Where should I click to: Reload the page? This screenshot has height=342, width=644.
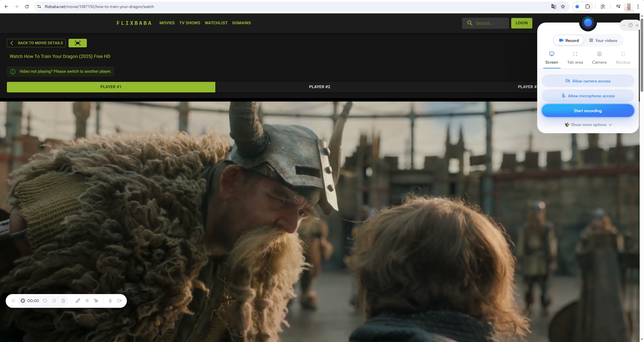coord(27,7)
